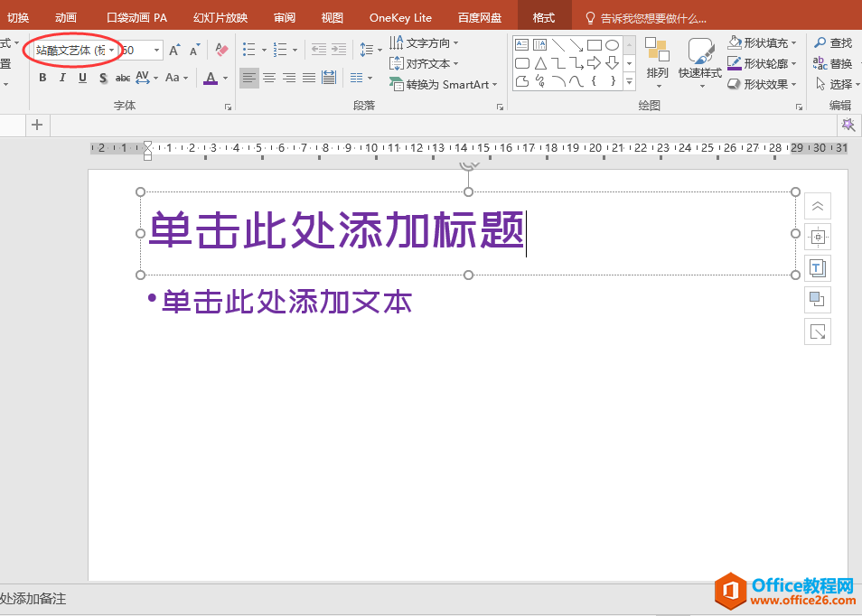This screenshot has width=862, height=616.
Task: Toggle italic formatting
Action: 61,78
